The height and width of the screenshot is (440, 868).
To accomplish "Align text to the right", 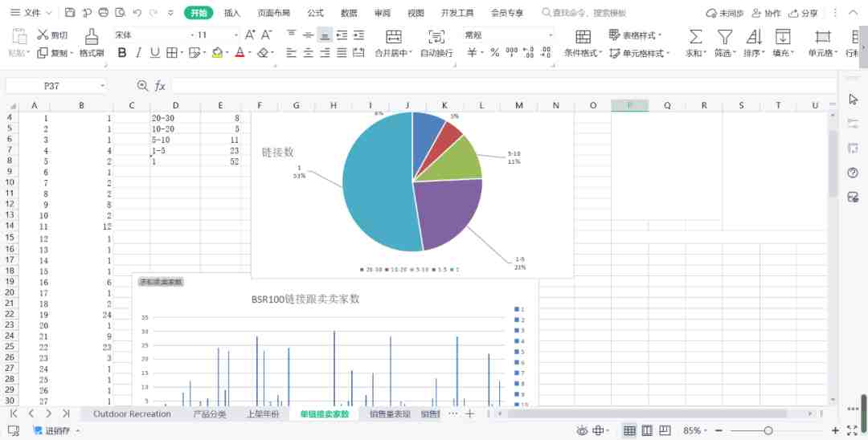I will pyautogui.click(x=325, y=53).
